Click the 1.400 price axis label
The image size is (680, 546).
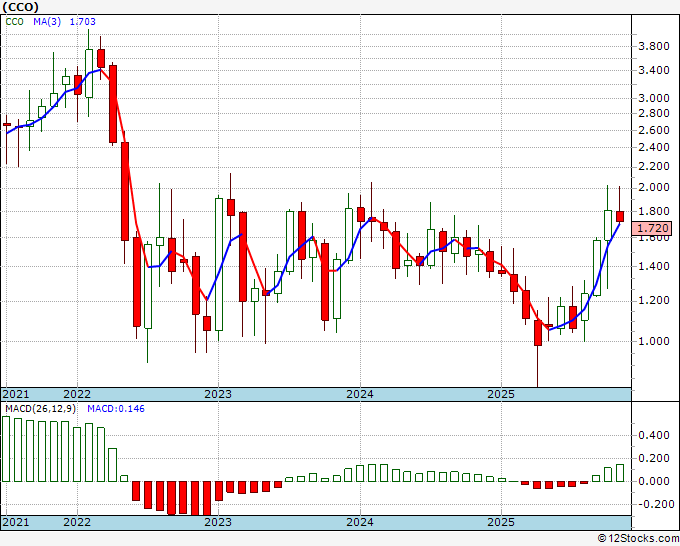[654, 266]
